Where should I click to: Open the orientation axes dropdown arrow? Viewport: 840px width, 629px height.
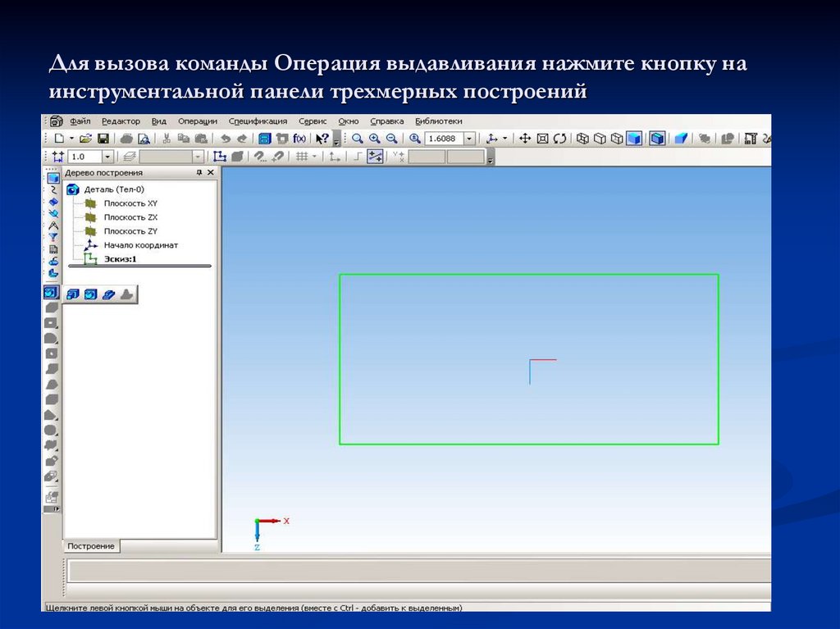[x=504, y=139]
